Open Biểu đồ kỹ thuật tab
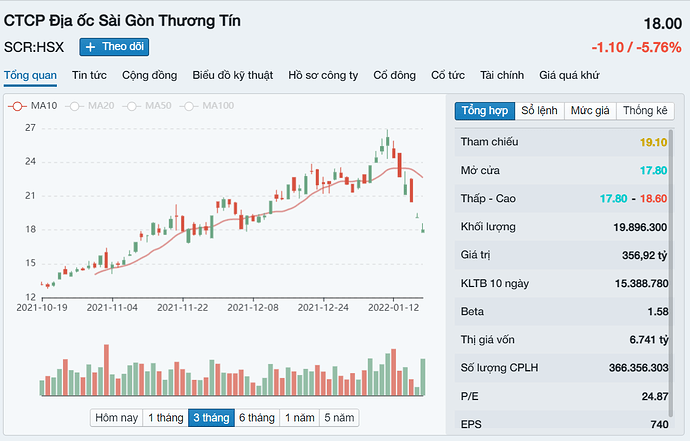 tap(233, 75)
